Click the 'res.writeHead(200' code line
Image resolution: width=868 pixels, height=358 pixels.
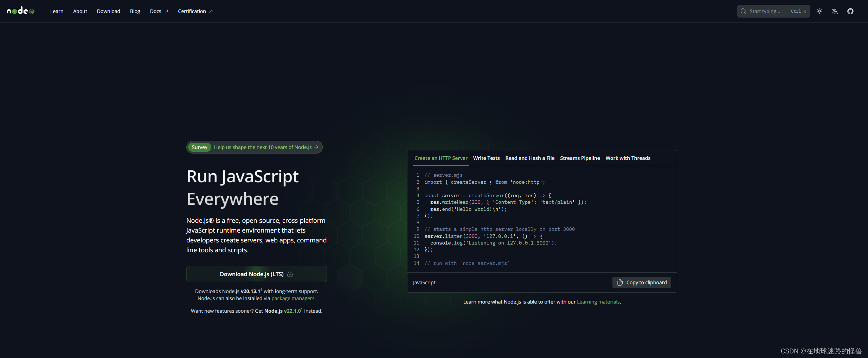click(x=508, y=202)
